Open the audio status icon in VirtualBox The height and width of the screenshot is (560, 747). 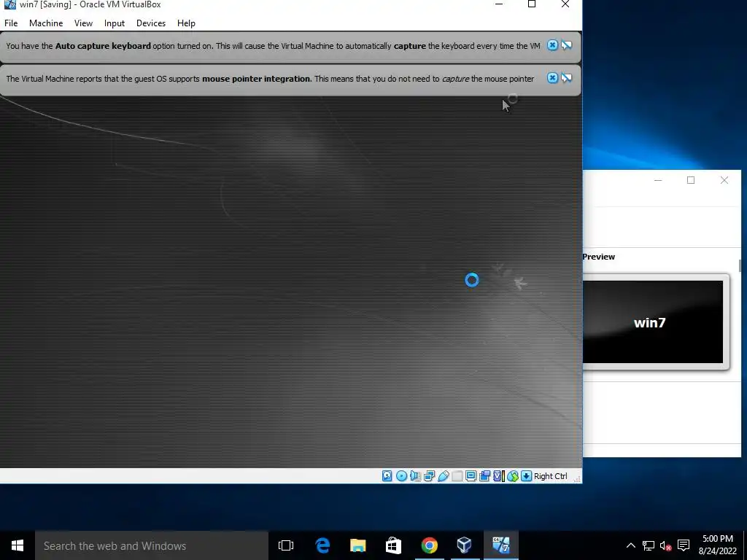pos(415,475)
